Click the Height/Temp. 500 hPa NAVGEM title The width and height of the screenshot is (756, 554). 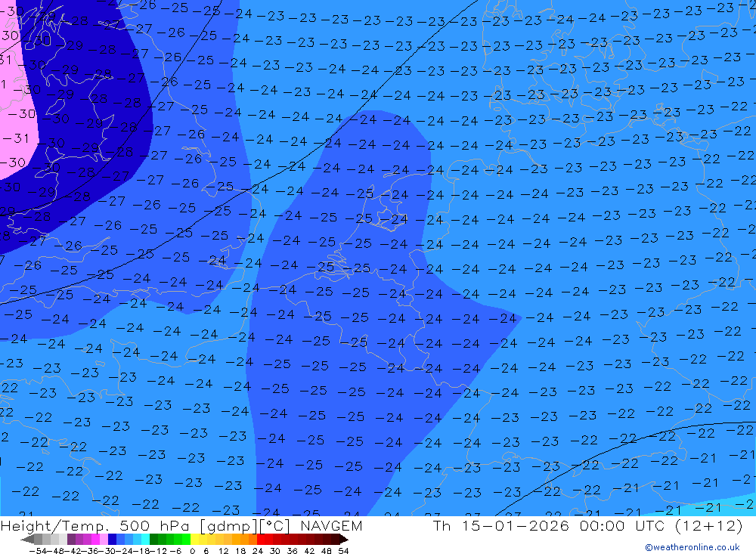(x=181, y=525)
